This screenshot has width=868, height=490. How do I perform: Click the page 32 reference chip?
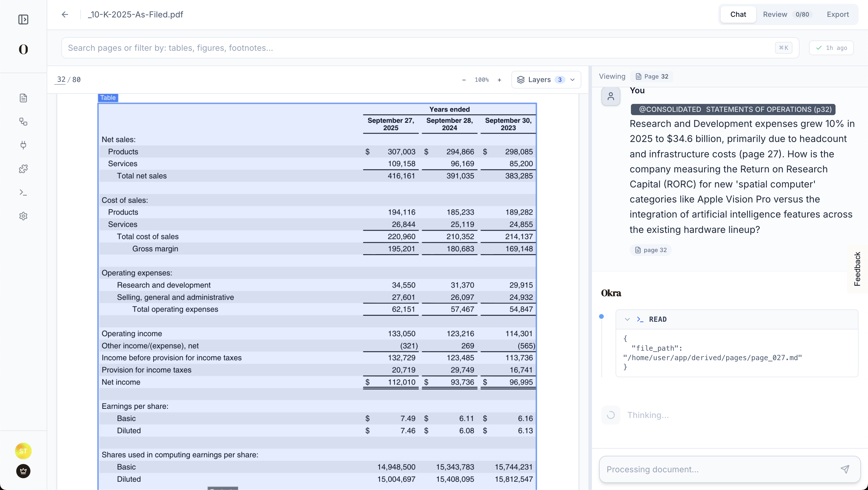click(x=651, y=250)
